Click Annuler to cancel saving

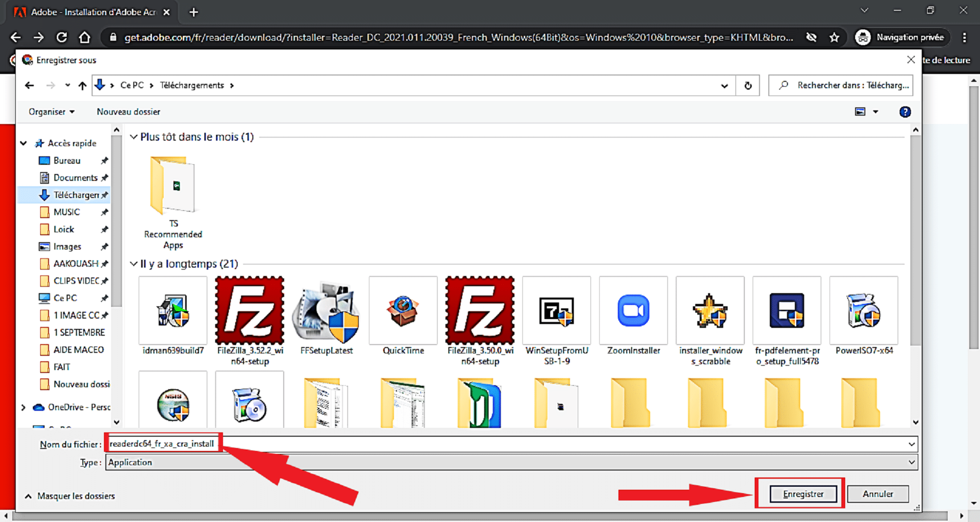pos(878,494)
